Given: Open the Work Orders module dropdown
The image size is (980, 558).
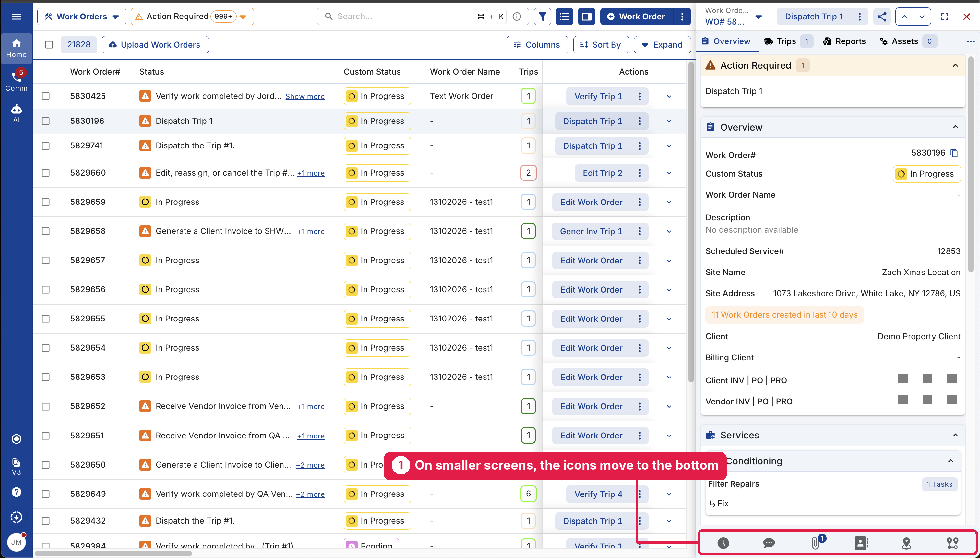Looking at the screenshot, I should click(82, 17).
